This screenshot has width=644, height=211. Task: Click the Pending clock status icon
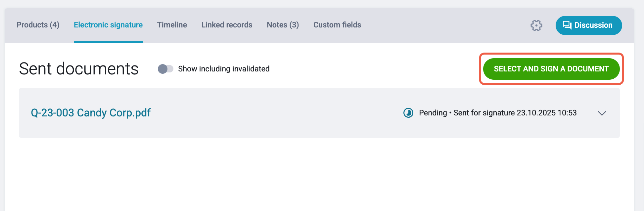click(x=408, y=113)
